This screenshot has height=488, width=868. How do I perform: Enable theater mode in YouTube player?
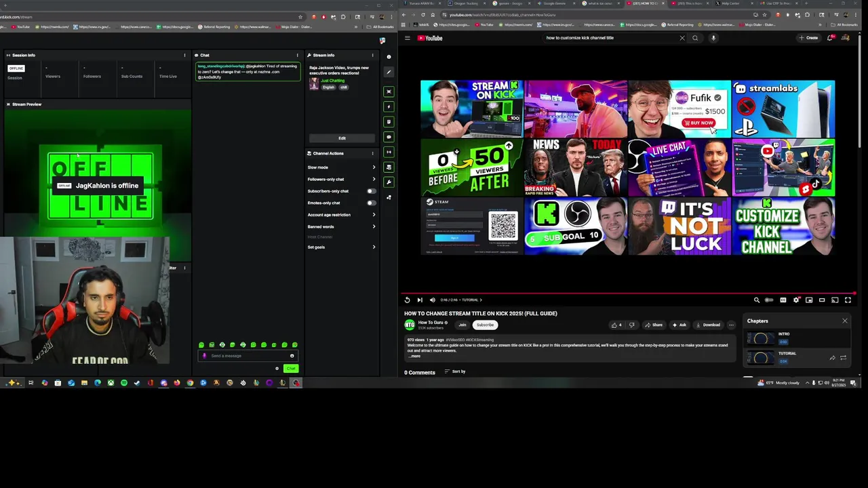(x=822, y=300)
